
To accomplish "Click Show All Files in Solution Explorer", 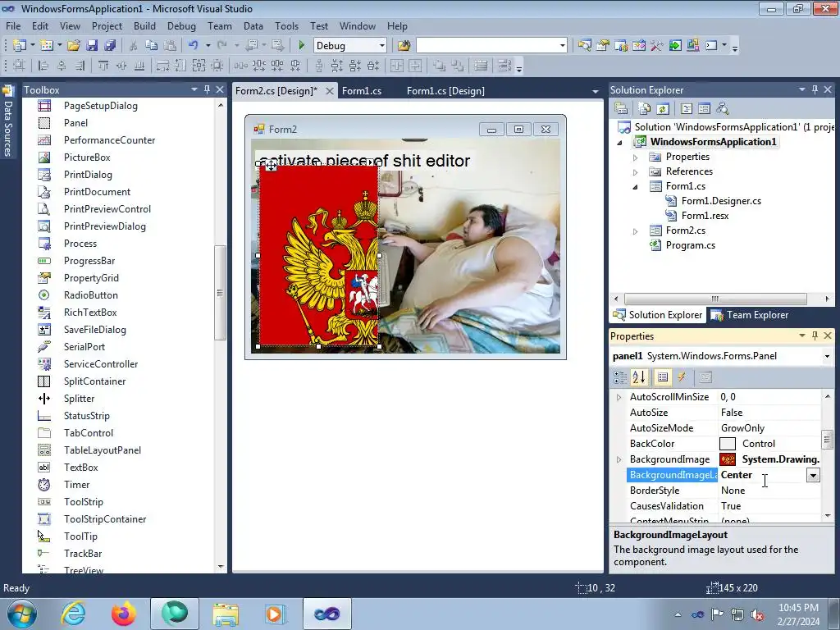I will point(645,109).
